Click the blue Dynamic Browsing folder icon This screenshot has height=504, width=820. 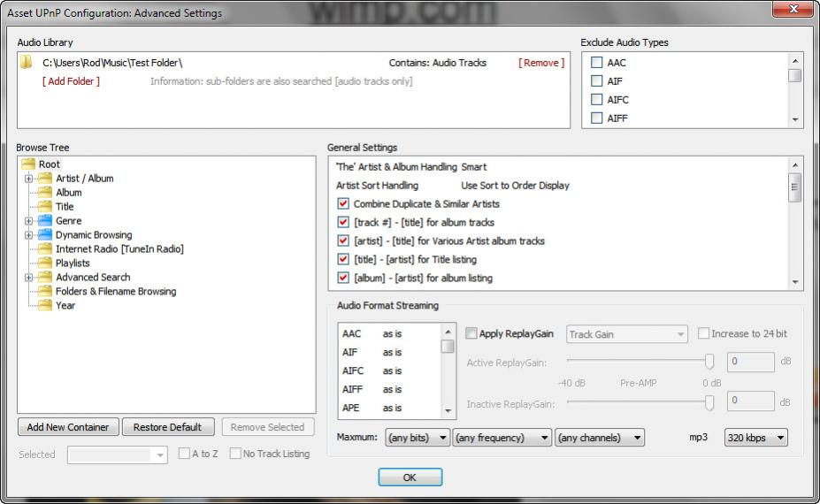click(45, 234)
